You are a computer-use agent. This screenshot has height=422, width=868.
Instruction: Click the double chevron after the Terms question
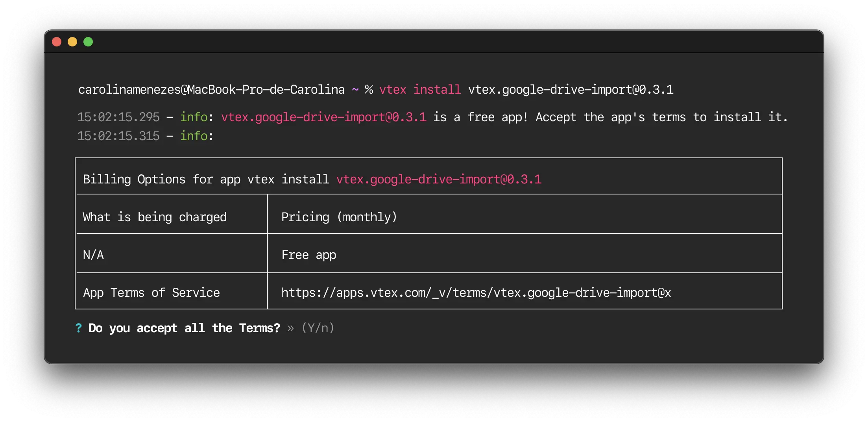click(290, 328)
